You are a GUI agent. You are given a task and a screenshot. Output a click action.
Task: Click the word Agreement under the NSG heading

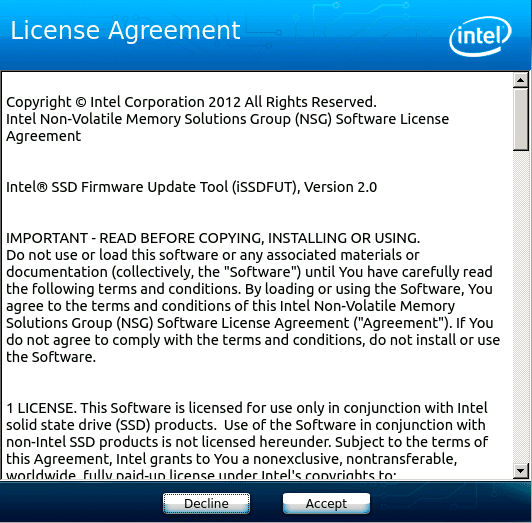(x=43, y=136)
